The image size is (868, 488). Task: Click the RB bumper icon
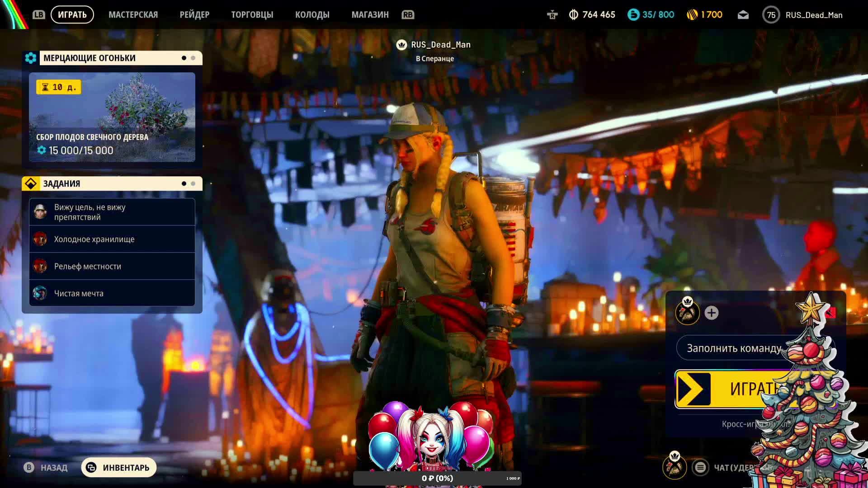click(407, 14)
